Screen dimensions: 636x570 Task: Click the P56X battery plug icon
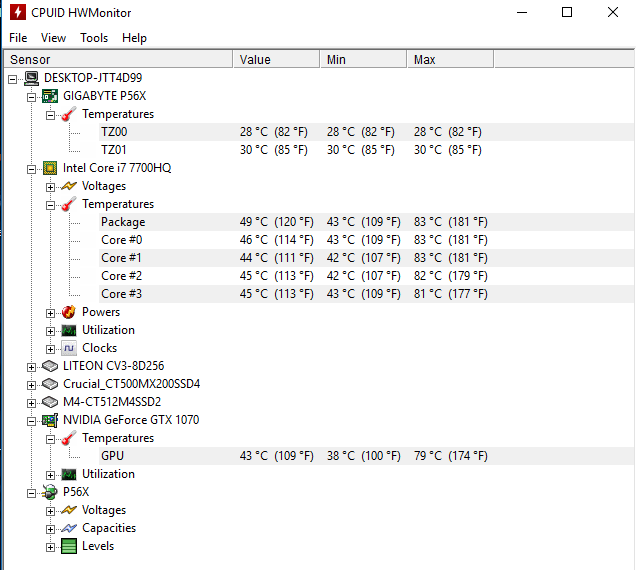[50, 492]
